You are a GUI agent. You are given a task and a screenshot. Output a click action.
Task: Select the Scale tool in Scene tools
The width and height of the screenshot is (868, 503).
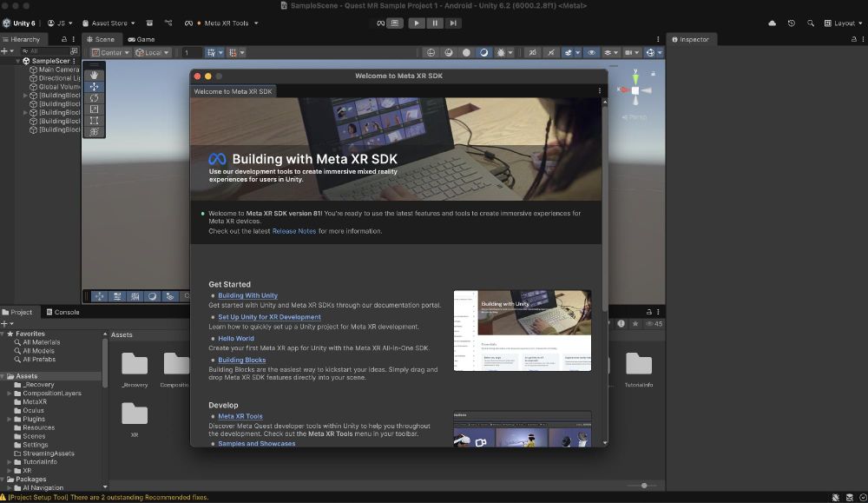pyautogui.click(x=94, y=109)
